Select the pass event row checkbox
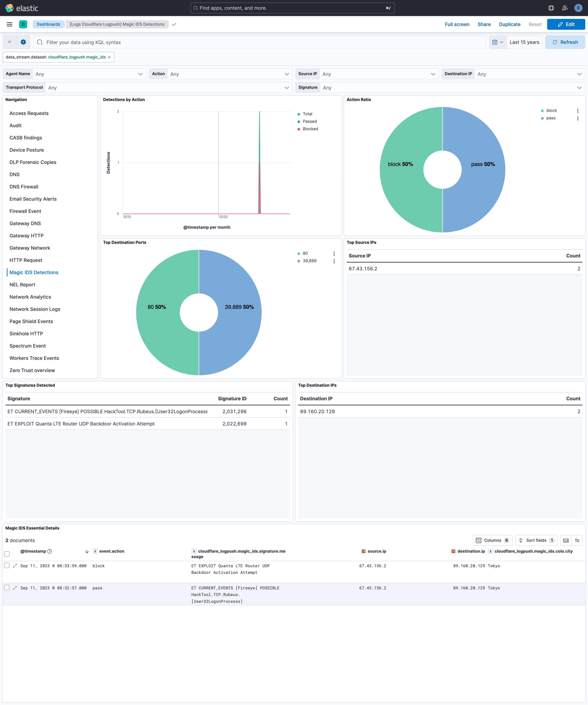Screen dimensions: 588x705 (x=7, y=587)
